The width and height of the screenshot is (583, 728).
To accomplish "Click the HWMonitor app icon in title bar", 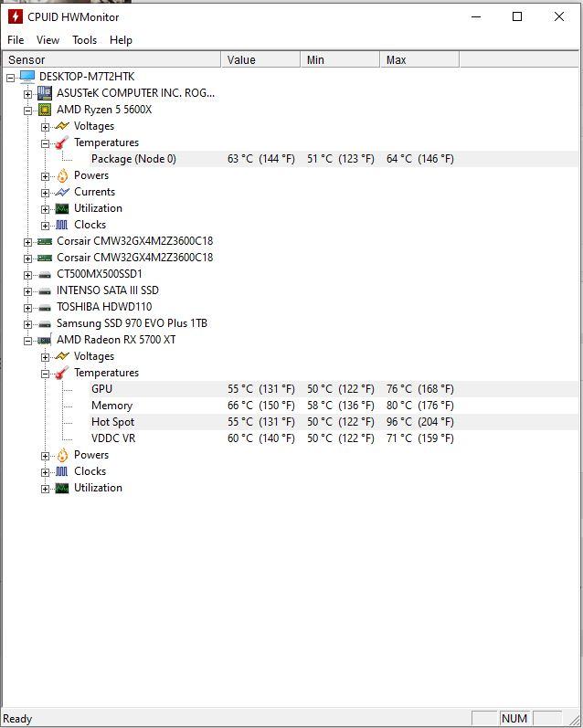I will click(15, 16).
